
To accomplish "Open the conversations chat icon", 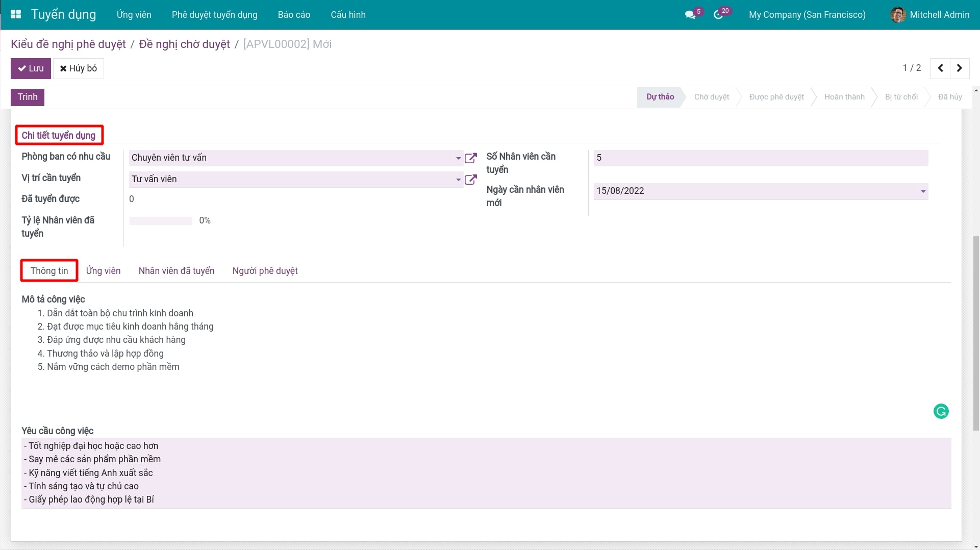I will [690, 15].
